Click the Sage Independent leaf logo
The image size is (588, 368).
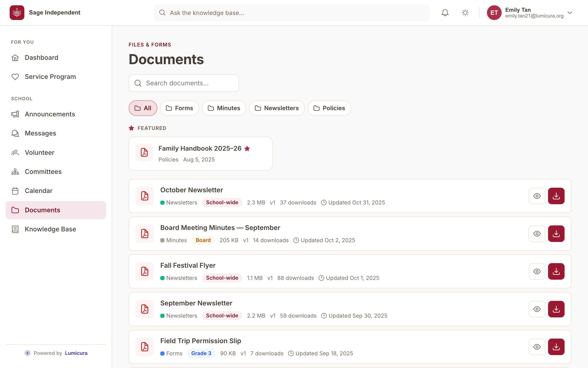(17, 13)
